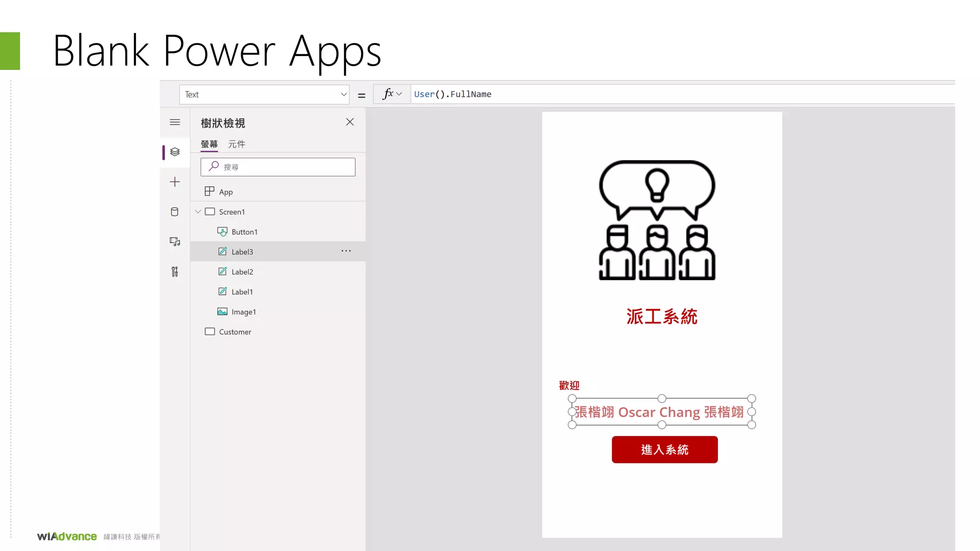Open the hamburger menu icon
This screenshot has width=980, height=551.
pyautogui.click(x=175, y=122)
